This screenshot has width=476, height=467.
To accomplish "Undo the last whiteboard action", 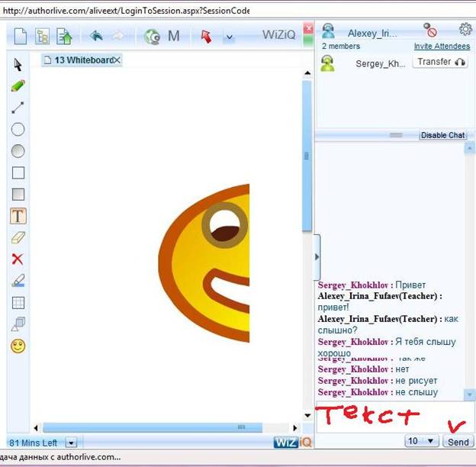I will click(x=97, y=36).
